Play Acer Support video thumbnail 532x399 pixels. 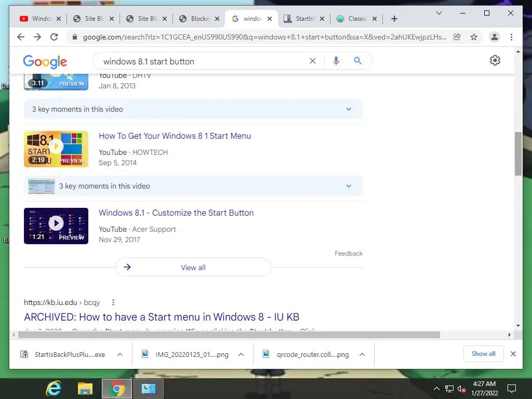[56, 226]
